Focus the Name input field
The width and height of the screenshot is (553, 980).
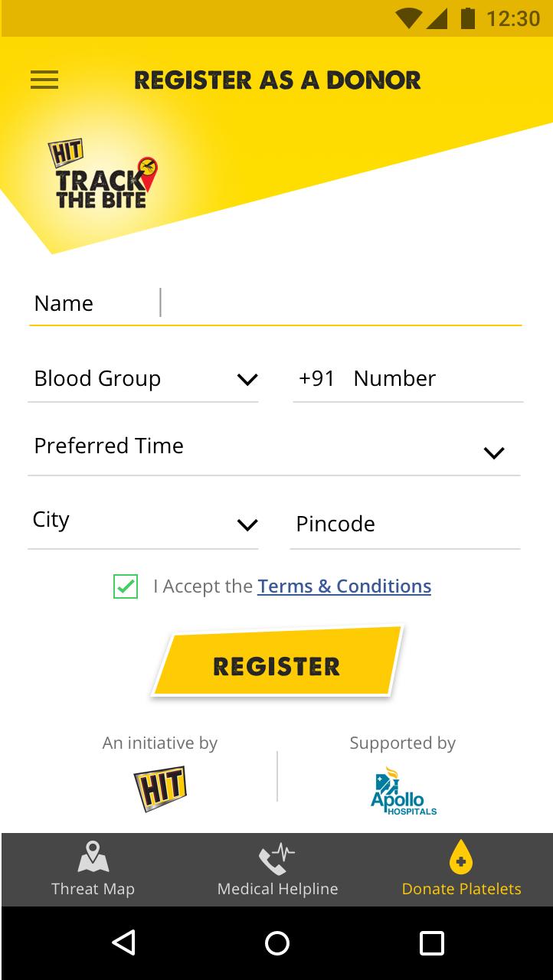coord(341,303)
